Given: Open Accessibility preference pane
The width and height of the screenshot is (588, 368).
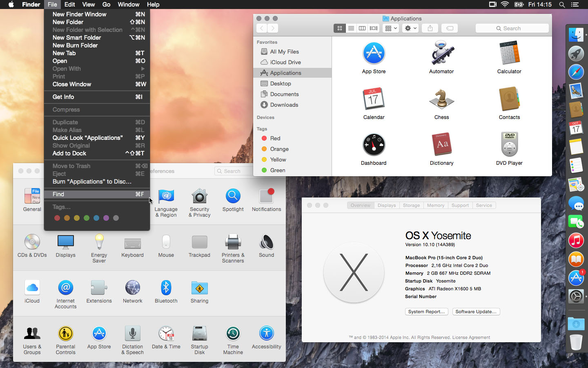Looking at the screenshot, I should (266, 334).
